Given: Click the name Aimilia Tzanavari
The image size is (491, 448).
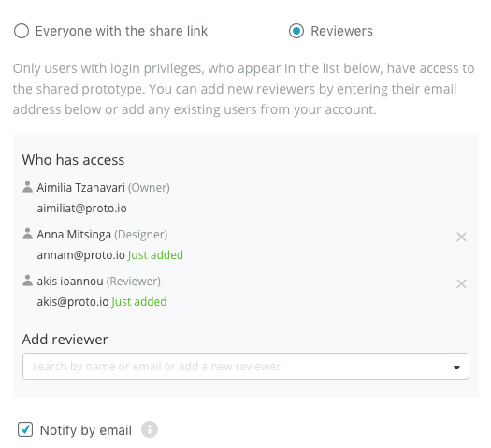Looking at the screenshot, I should (x=80, y=188).
